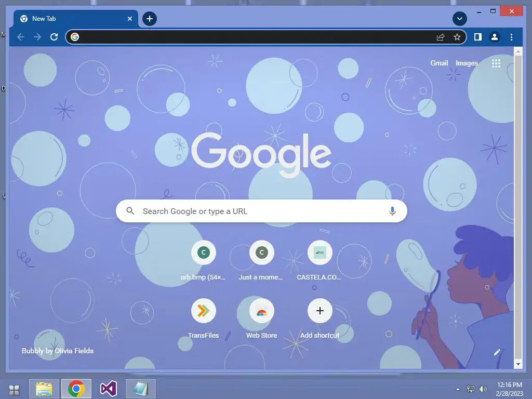
Task: Click the Search Google or type a URL box
Action: (x=261, y=211)
